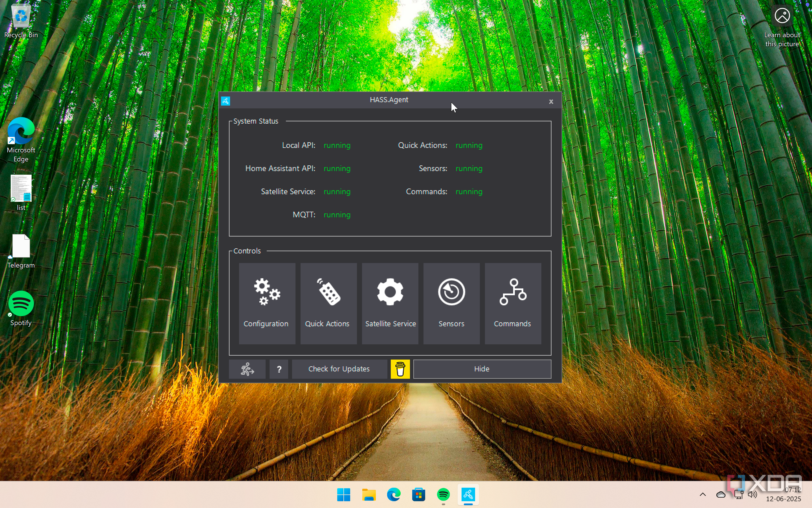Image resolution: width=812 pixels, height=508 pixels.
Task: Expand hidden system tray icons chevron
Action: [x=703, y=494]
